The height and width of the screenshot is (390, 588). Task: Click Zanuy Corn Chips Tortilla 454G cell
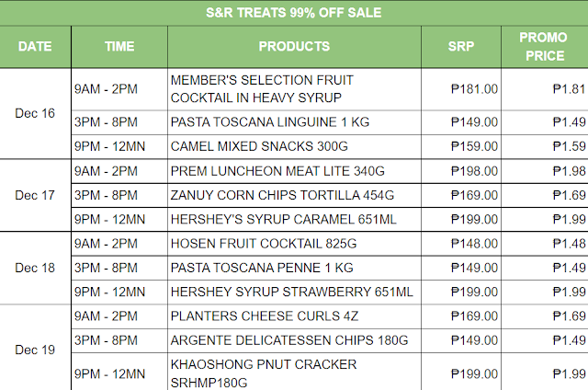[293, 195]
